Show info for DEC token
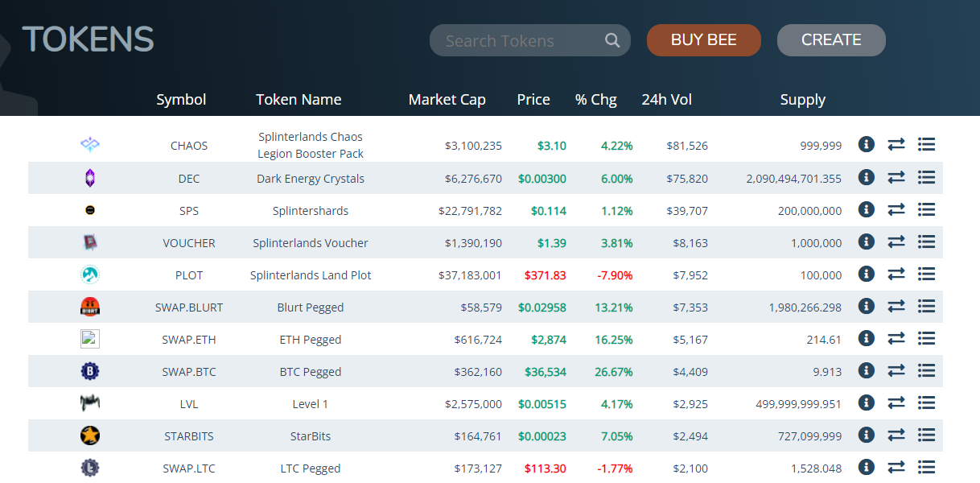Viewport: 980px width, 483px height. click(866, 177)
